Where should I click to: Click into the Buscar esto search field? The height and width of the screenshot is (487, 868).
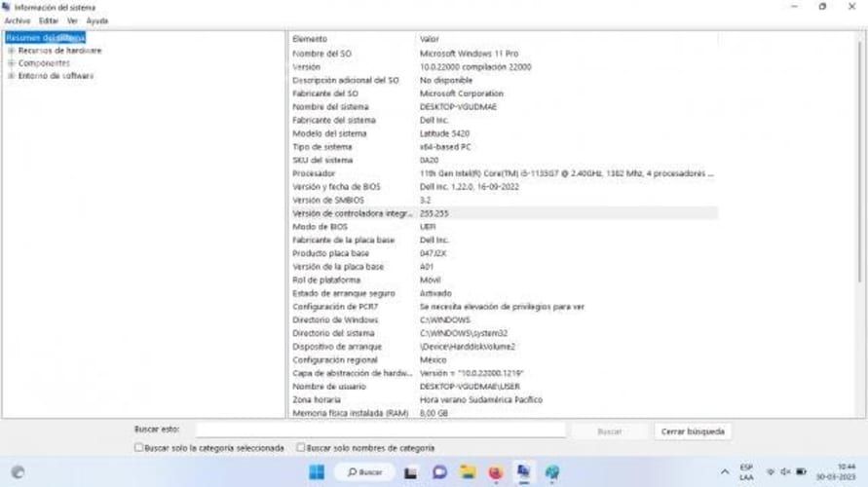pyautogui.click(x=381, y=430)
